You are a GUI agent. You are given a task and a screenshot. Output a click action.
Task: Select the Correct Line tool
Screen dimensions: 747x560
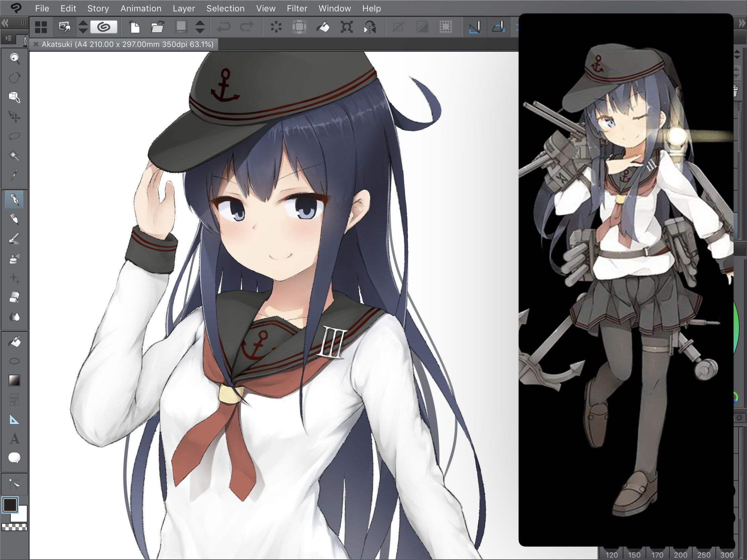[x=14, y=484]
